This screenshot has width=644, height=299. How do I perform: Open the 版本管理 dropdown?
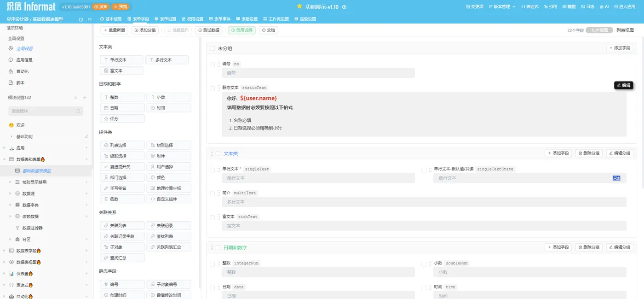pos(502,7)
